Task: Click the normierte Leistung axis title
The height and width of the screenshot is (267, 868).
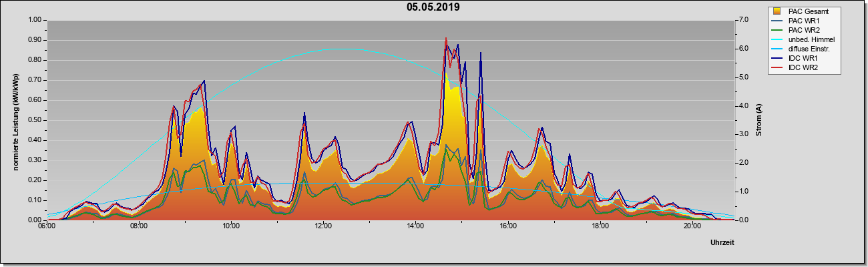Action: (15, 119)
